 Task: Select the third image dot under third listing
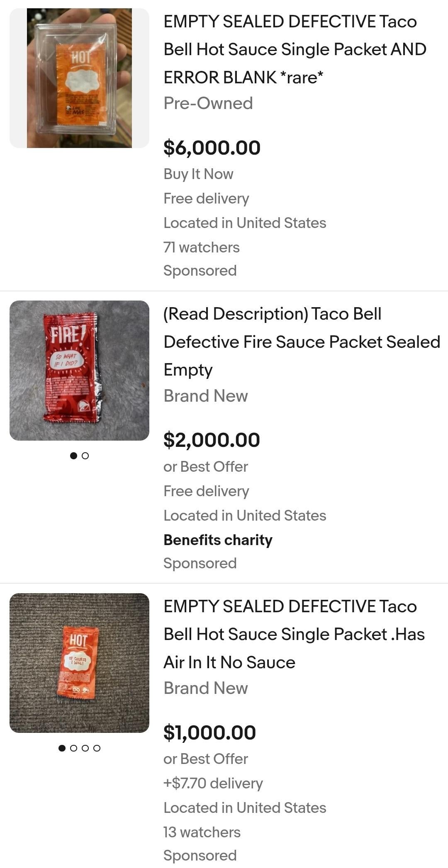pos(85,748)
